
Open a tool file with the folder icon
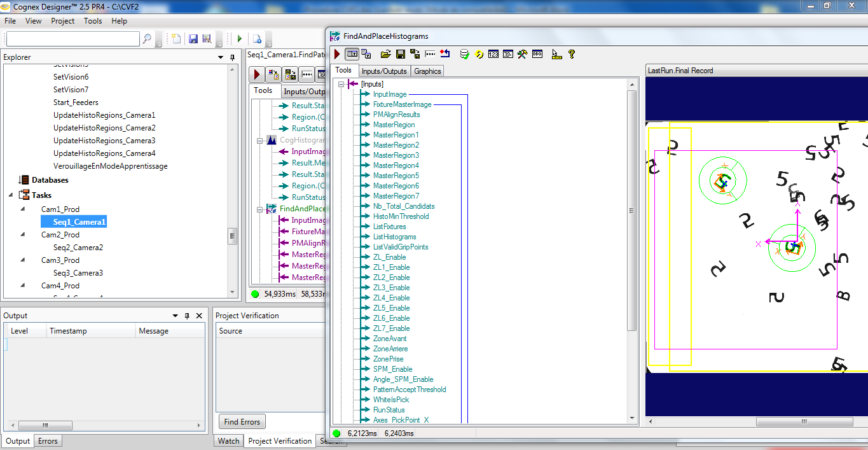(385, 54)
